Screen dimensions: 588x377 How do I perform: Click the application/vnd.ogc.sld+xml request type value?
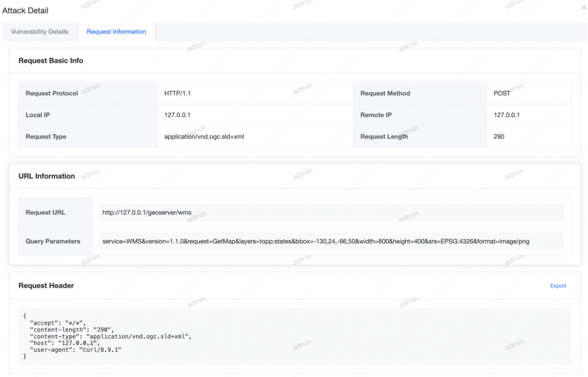(204, 137)
